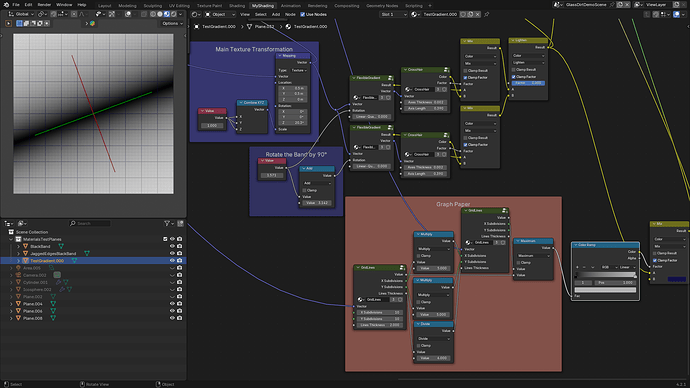Click the Blender logo icon

pyautogui.click(x=6, y=4)
